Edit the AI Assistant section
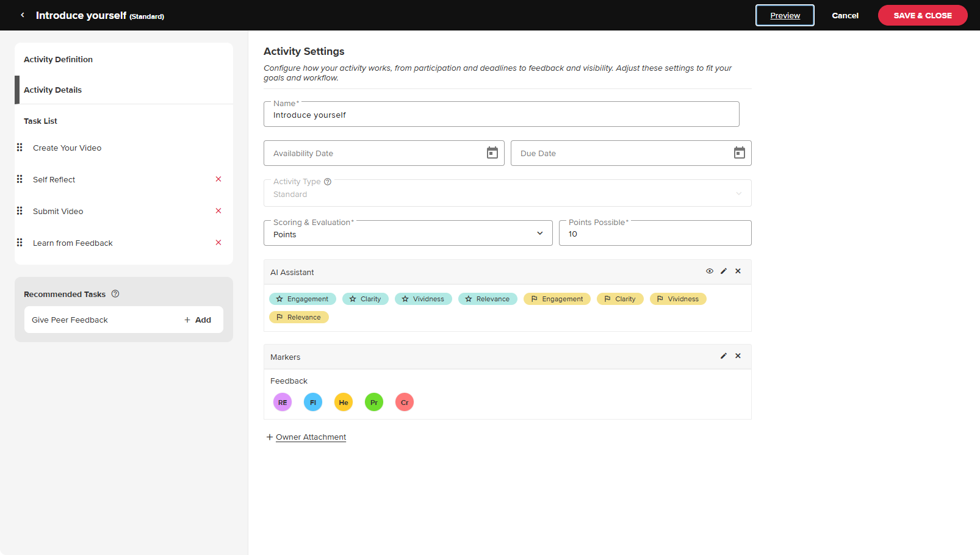Viewport: 980px width, 555px height. coord(724,271)
